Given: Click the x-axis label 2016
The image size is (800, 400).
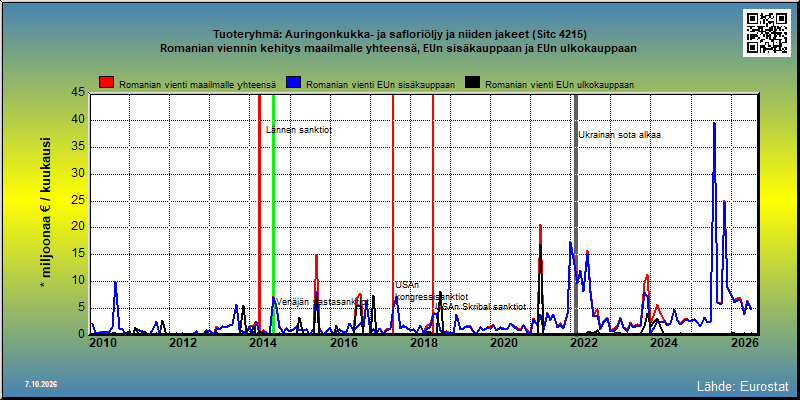Looking at the screenshot, I should point(343,343).
